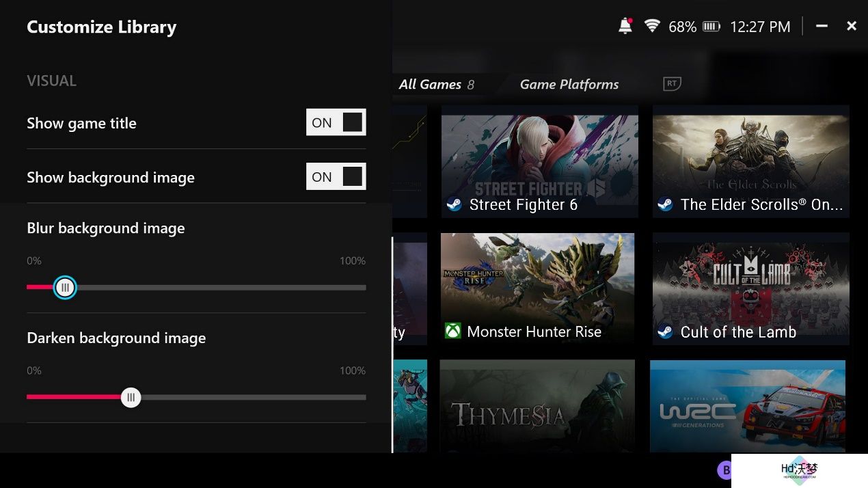Click Xbox icon next to Monster Hunter Rise
Viewport: 868px width, 488px height.
tap(452, 331)
